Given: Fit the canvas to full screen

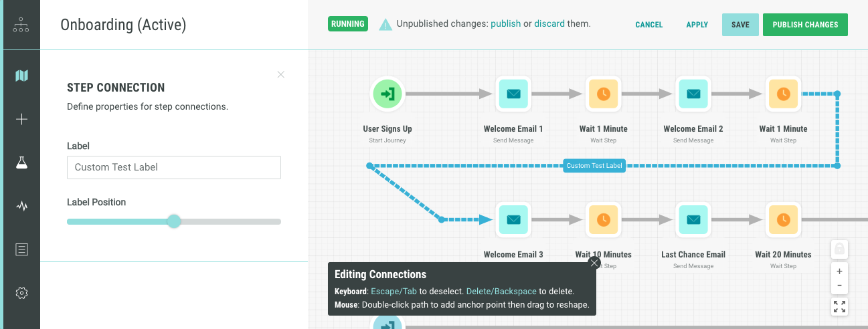Looking at the screenshot, I should [839, 307].
